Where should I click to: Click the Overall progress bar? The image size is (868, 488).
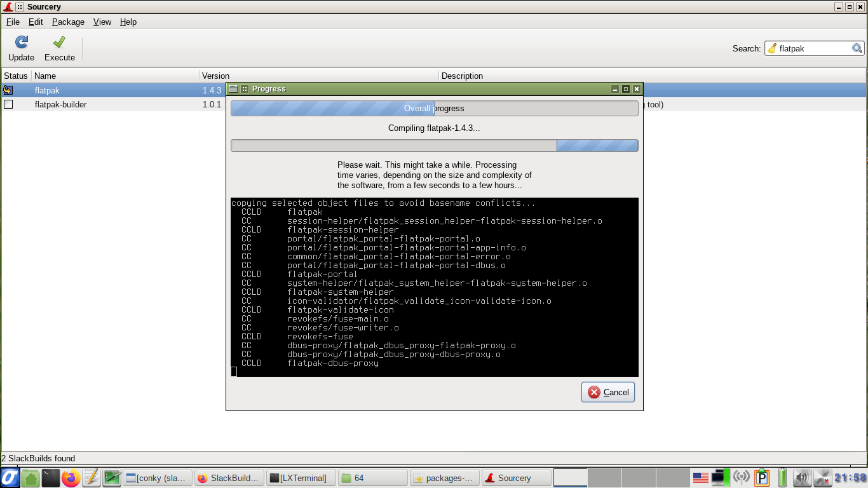434,108
